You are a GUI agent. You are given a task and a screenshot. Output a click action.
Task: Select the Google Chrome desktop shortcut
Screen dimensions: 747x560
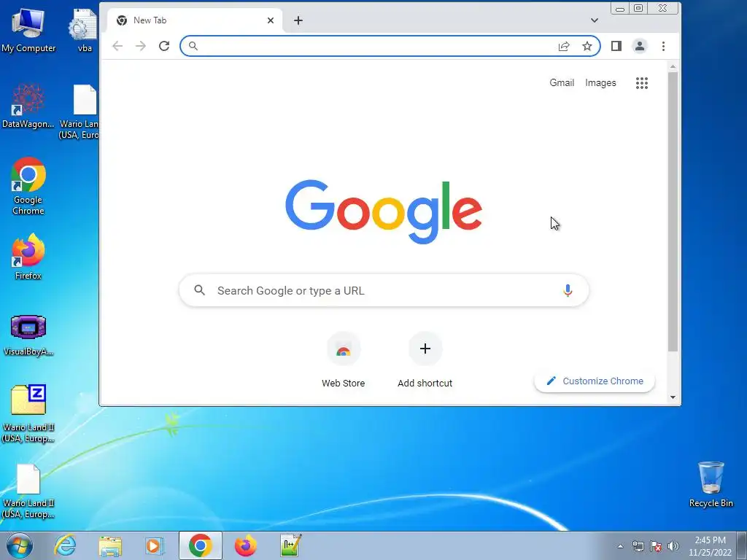[28, 186]
